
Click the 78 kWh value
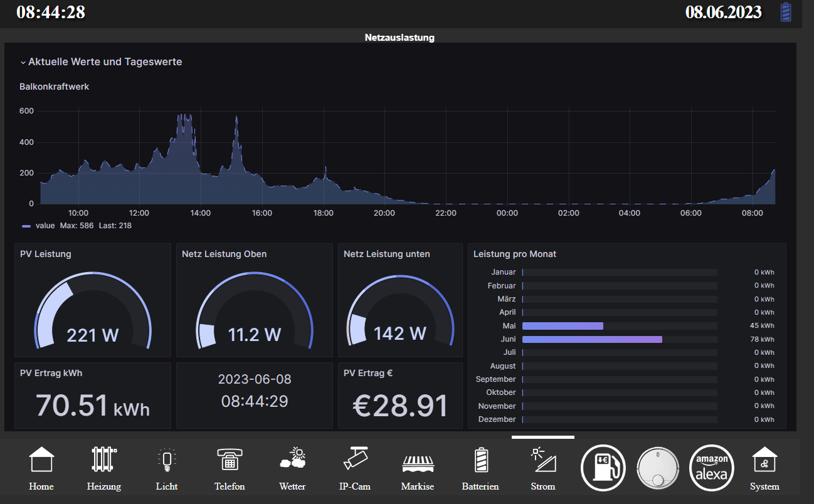coord(762,339)
